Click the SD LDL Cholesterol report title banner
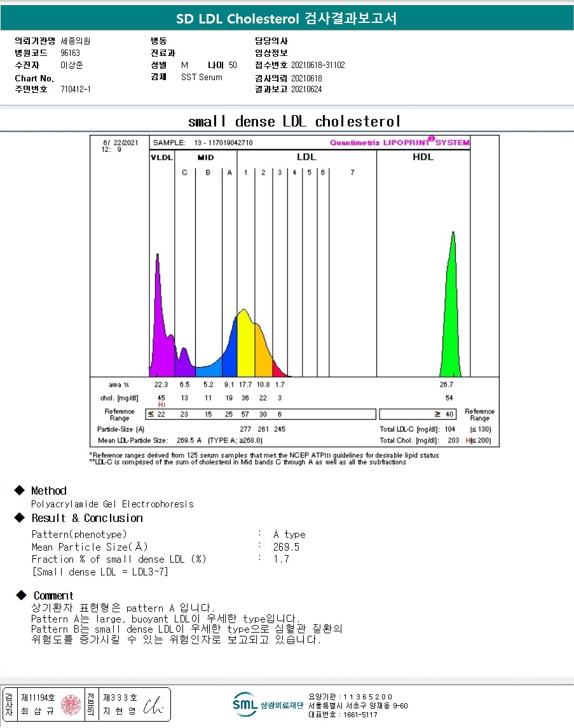574x728 pixels. point(287,18)
